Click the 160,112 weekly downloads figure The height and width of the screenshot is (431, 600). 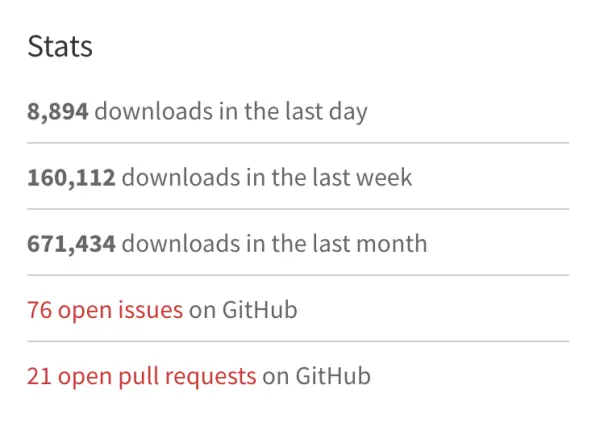71,178
